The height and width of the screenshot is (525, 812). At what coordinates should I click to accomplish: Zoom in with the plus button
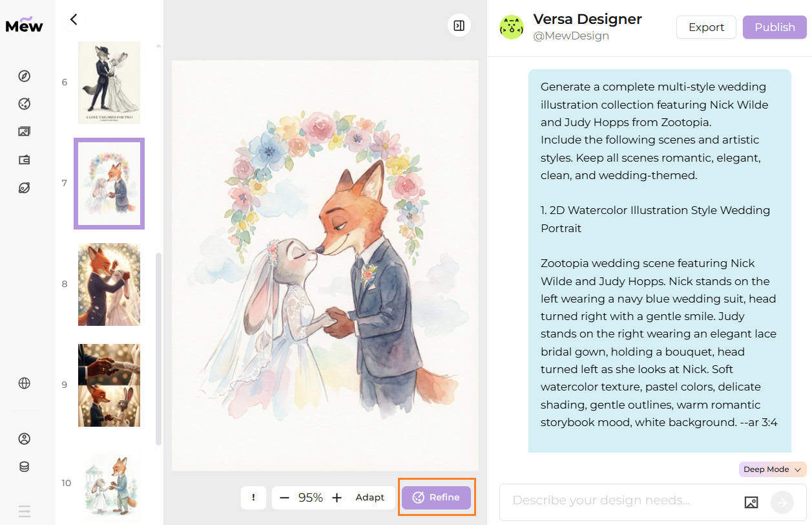pyautogui.click(x=337, y=498)
